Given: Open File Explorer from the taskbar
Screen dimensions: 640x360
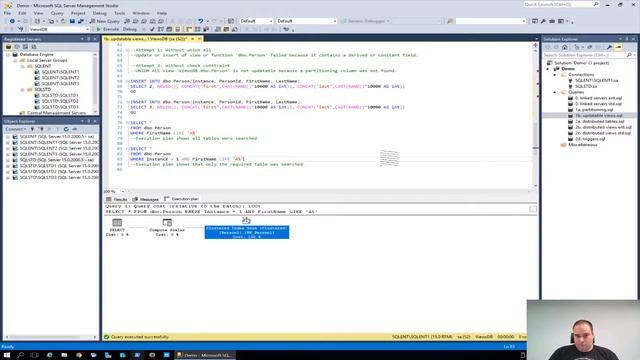Looking at the screenshot, I should (64, 355).
